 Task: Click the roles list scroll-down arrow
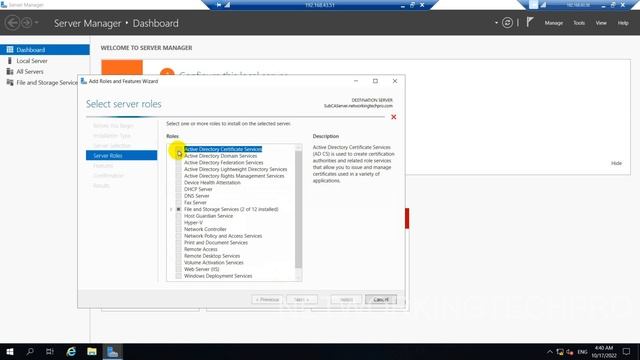(298, 278)
